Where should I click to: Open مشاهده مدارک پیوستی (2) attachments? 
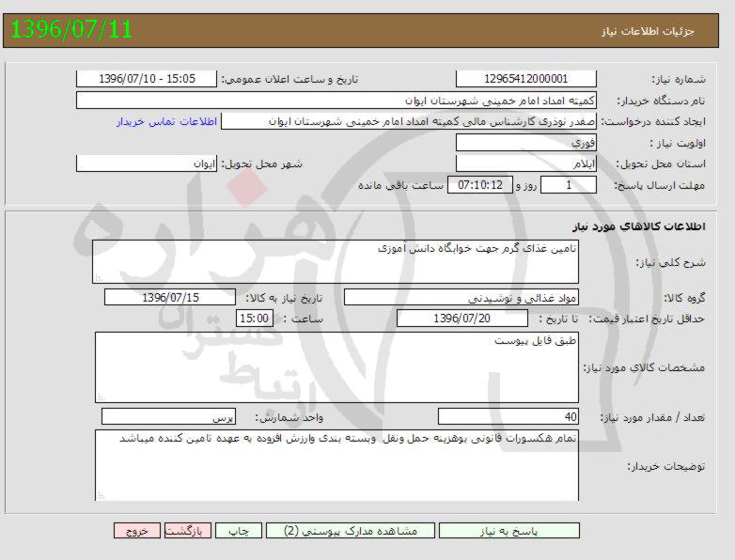(351, 531)
